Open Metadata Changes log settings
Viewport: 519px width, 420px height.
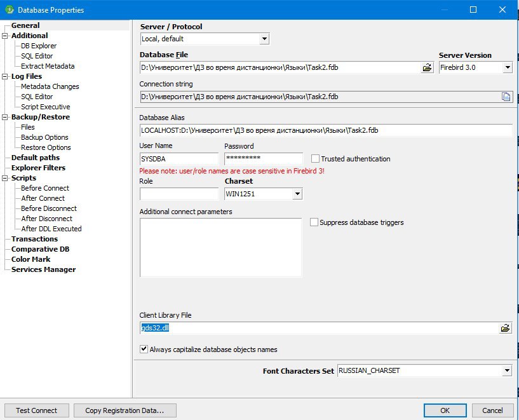[50, 86]
